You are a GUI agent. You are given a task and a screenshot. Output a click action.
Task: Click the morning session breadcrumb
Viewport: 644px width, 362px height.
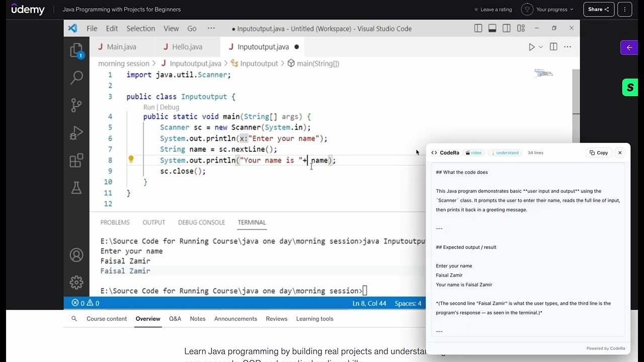coord(124,63)
